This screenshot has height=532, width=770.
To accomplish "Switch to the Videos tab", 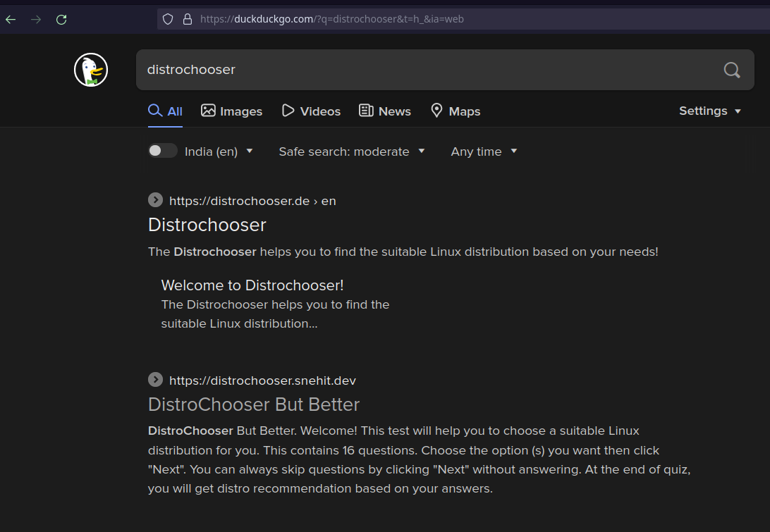I will click(x=311, y=111).
